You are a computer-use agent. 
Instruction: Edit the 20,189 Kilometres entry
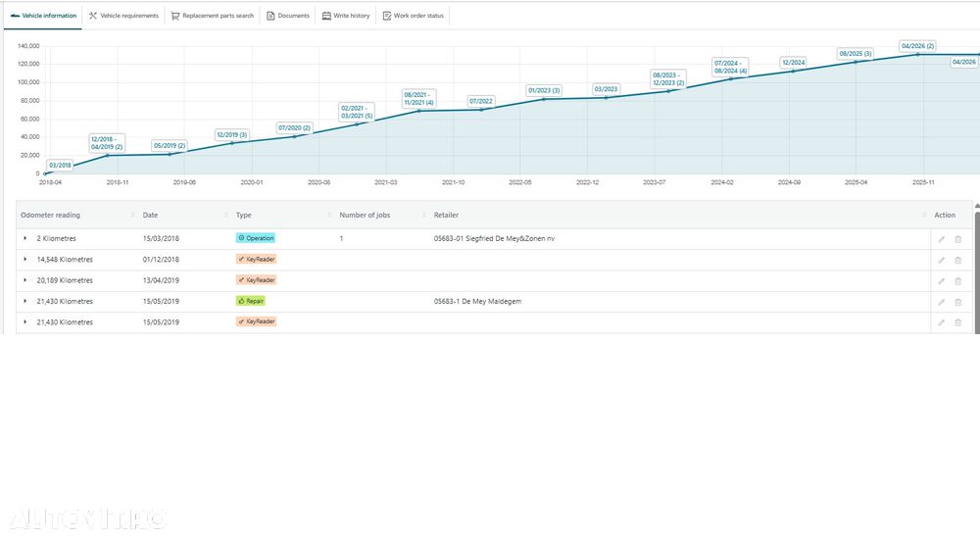click(x=941, y=280)
